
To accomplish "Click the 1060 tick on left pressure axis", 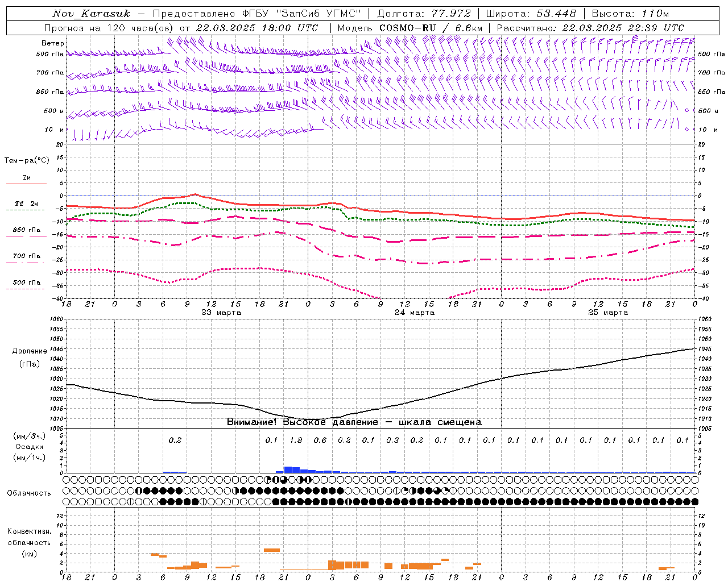I will (x=56, y=319).
